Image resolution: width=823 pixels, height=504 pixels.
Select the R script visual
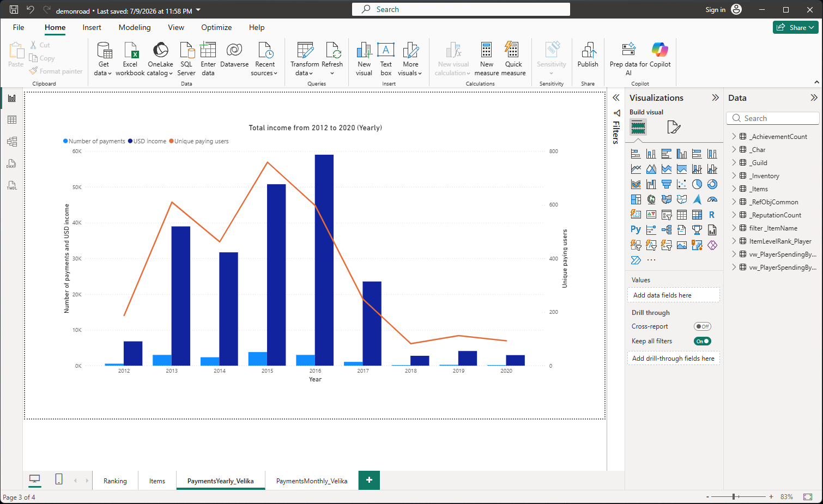pyautogui.click(x=712, y=215)
